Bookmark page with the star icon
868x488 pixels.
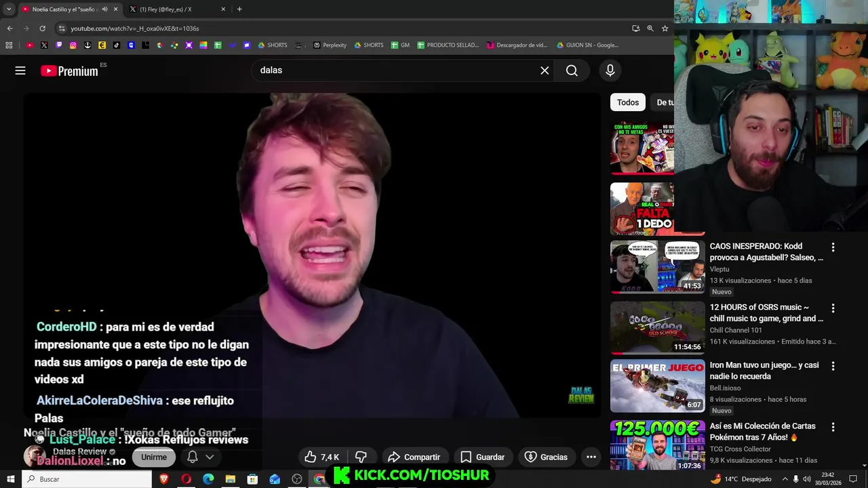[665, 28]
